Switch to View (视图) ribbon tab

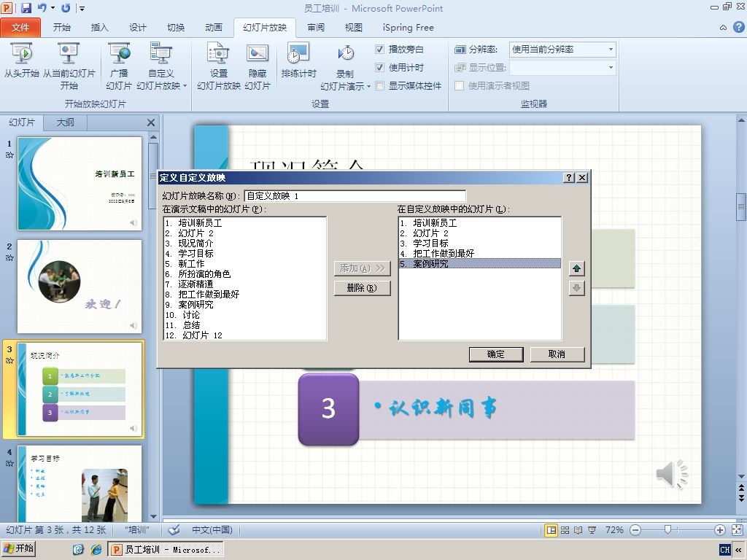(x=354, y=28)
